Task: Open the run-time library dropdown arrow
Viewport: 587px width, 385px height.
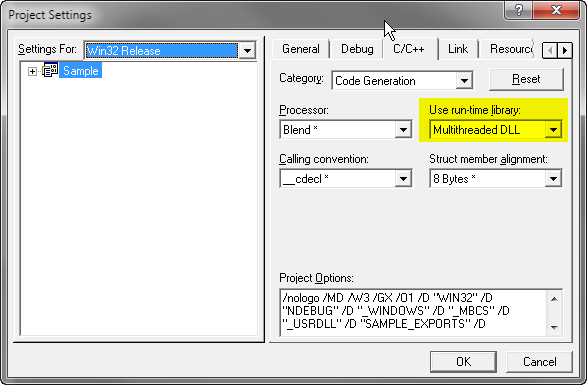Action: pos(553,130)
